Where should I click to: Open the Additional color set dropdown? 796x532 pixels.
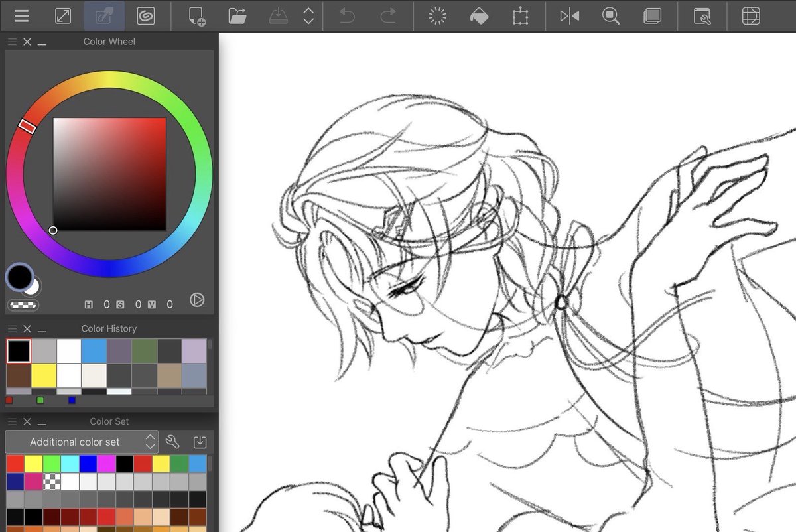[x=82, y=442]
